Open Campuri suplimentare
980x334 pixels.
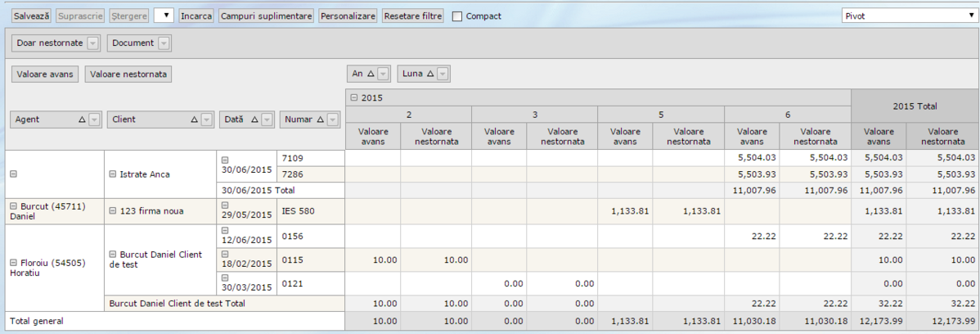(267, 16)
